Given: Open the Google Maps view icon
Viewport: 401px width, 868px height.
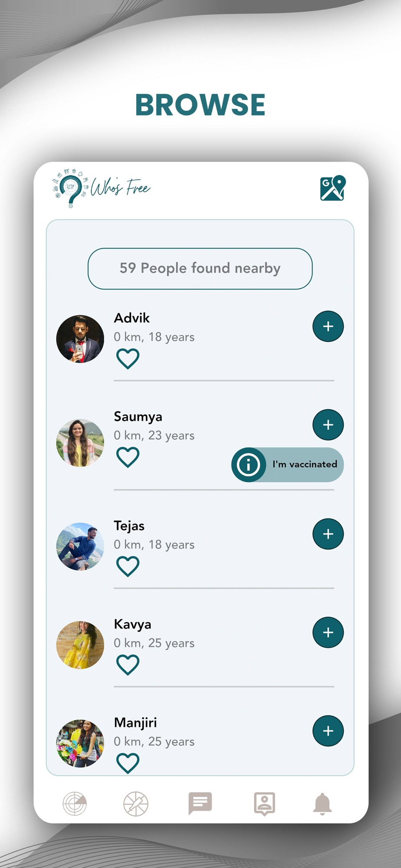Looking at the screenshot, I should coord(333,188).
